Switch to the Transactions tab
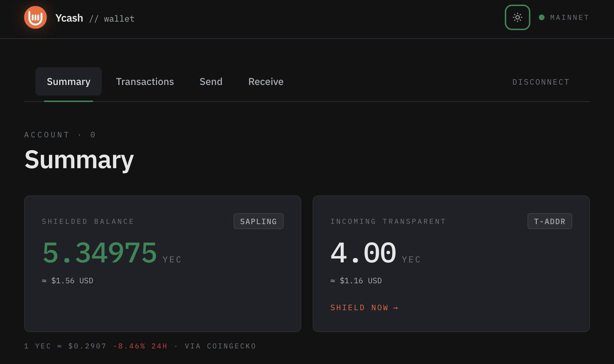This screenshot has width=614, height=364. coord(145,82)
